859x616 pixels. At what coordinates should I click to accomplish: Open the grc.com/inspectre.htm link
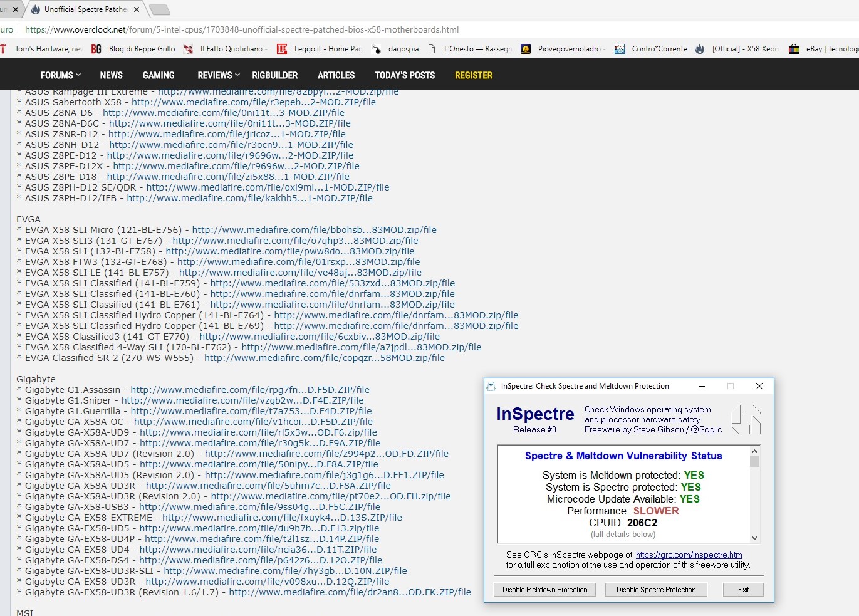[x=689, y=555]
